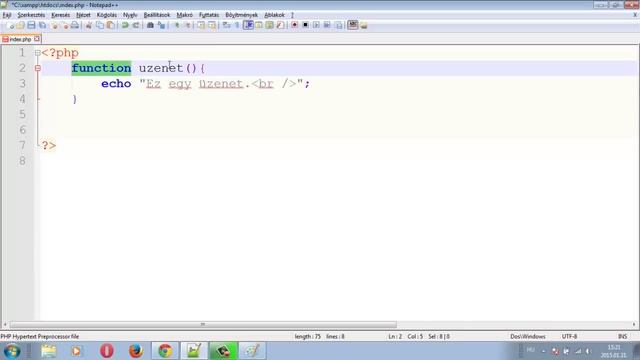The image size is (640, 360).
Task: Click the Close All toolbar icon
Action: click(x=64, y=25)
